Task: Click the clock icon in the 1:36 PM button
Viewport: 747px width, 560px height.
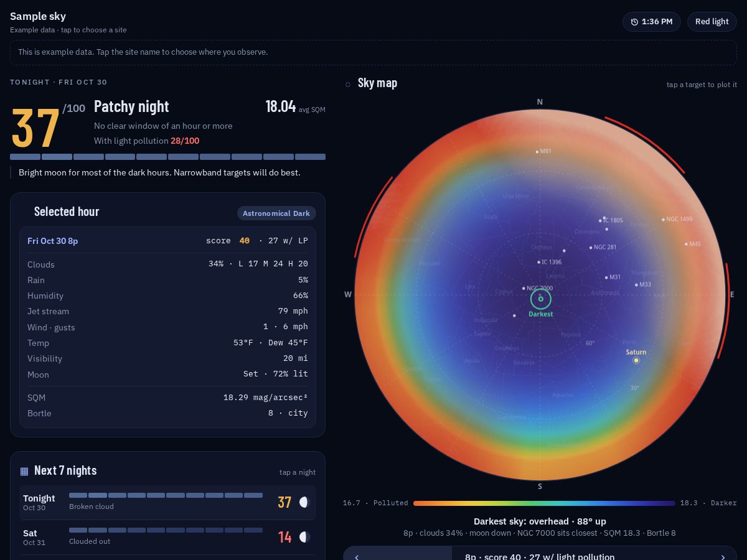Action: tap(634, 22)
